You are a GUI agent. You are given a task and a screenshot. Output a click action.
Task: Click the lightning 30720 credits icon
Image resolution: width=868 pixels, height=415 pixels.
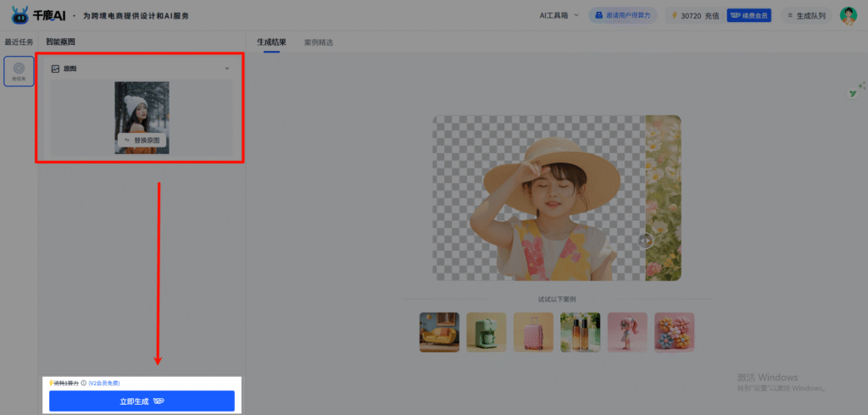click(675, 15)
